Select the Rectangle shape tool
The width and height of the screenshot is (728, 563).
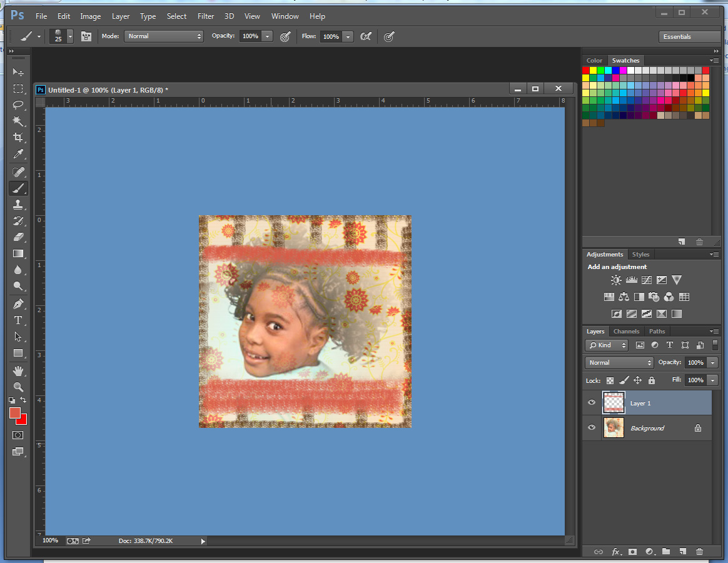(x=18, y=353)
